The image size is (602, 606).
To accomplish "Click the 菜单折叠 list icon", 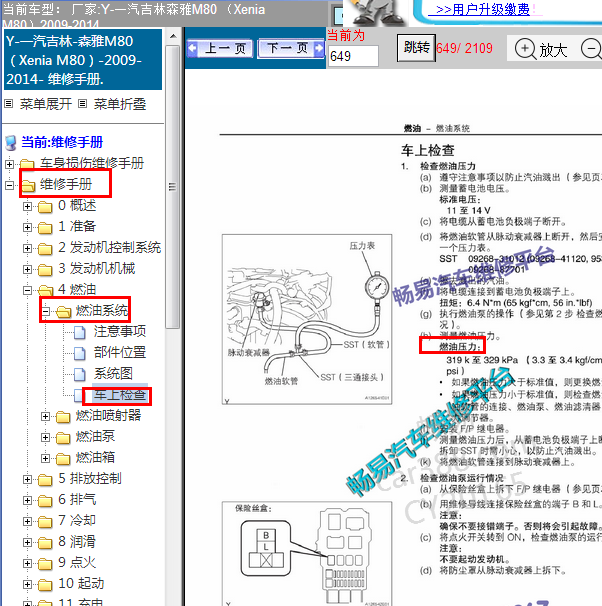I will point(82,104).
